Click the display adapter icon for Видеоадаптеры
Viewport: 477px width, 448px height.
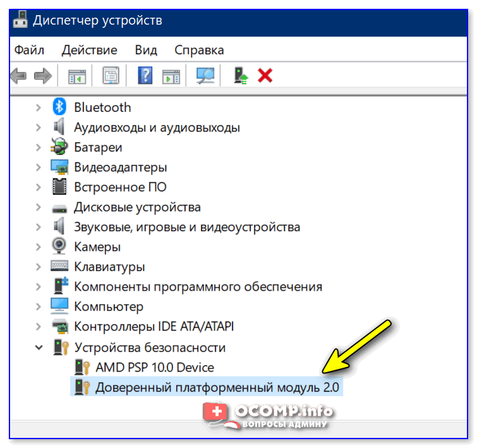pyautogui.click(x=59, y=167)
